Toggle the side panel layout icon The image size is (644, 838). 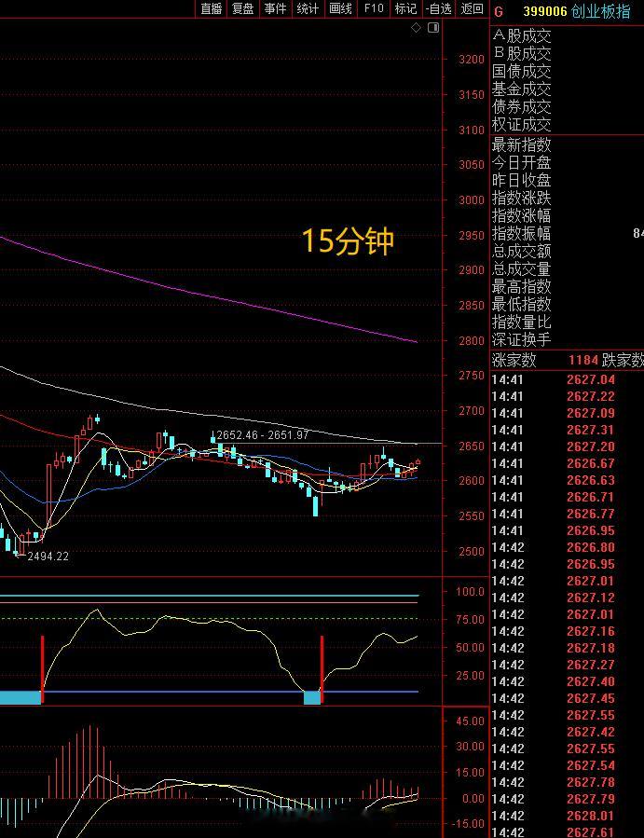(433, 28)
